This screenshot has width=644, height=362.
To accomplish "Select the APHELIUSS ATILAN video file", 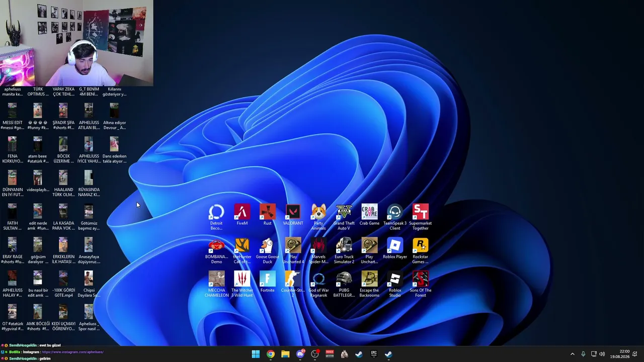I will tap(89, 117).
